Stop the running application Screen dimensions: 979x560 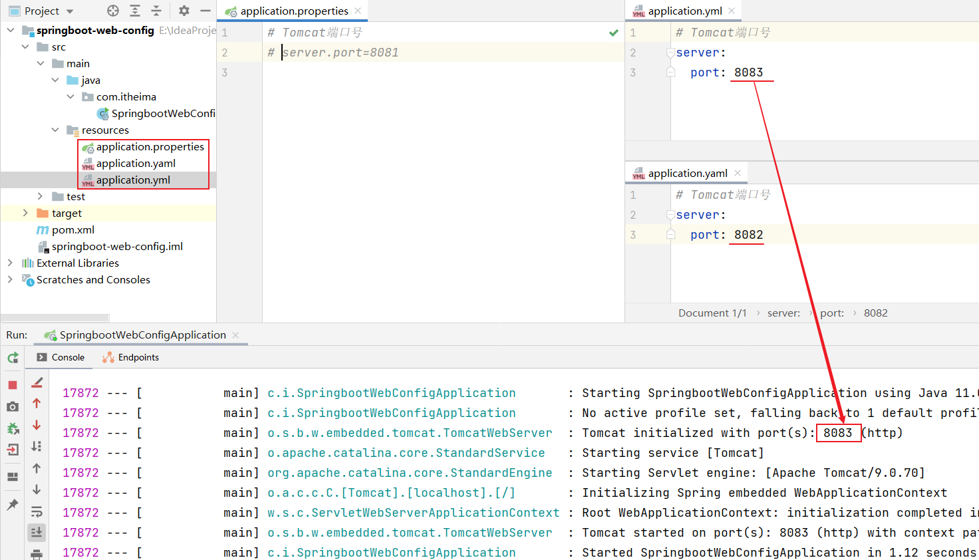pyautogui.click(x=13, y=385)
